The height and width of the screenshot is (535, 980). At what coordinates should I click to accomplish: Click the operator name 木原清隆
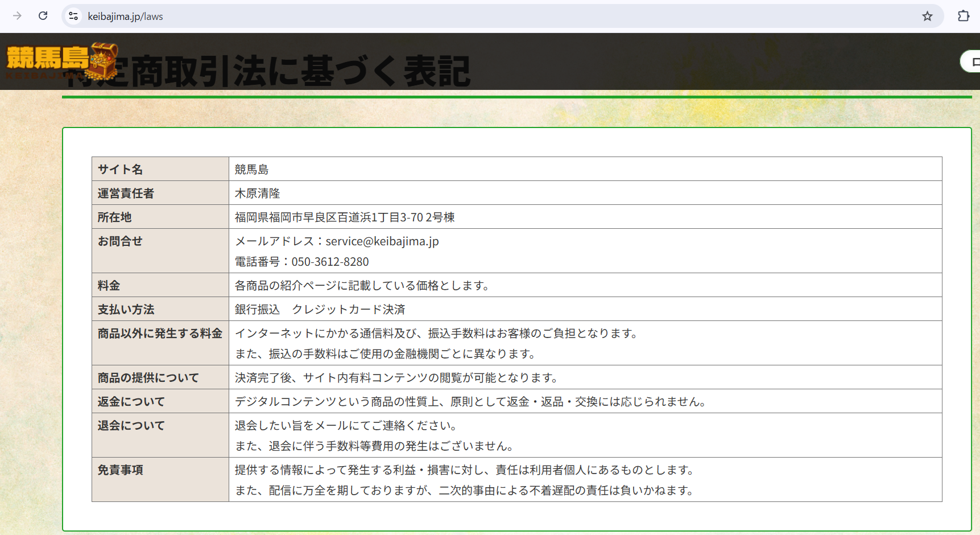[257, 194]
